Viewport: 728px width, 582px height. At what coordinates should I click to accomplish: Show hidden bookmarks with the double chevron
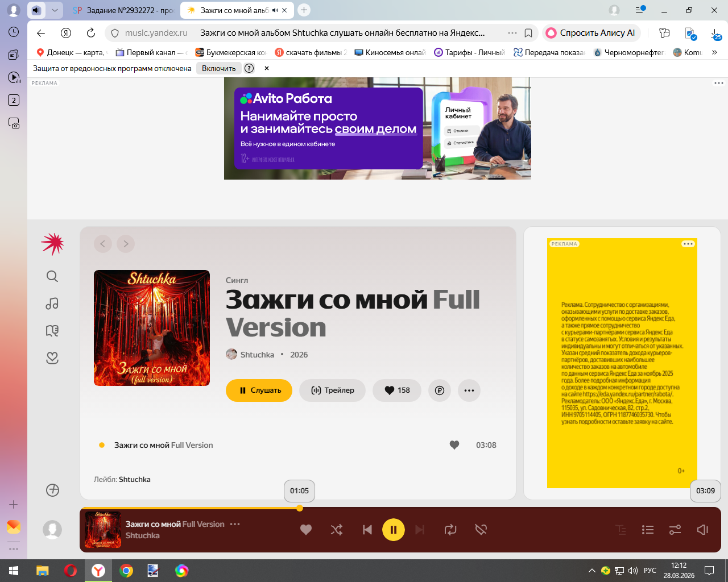coord(714,52)
